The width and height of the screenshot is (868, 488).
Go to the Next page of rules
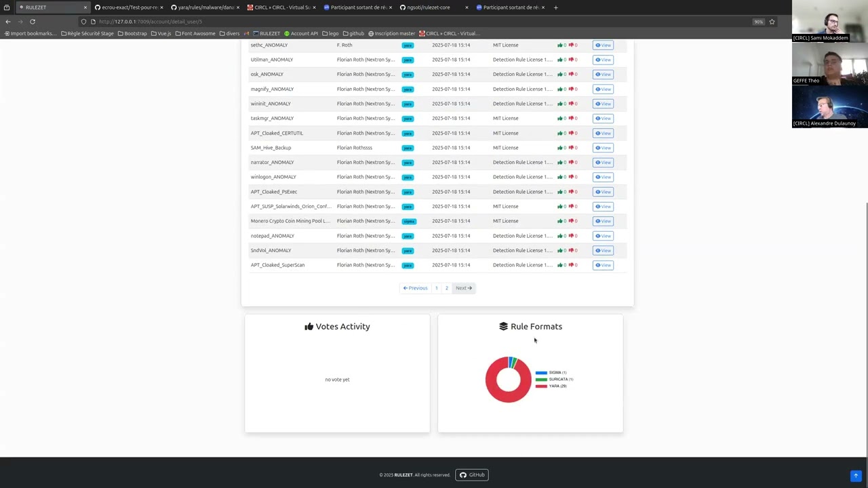point(464,288)
